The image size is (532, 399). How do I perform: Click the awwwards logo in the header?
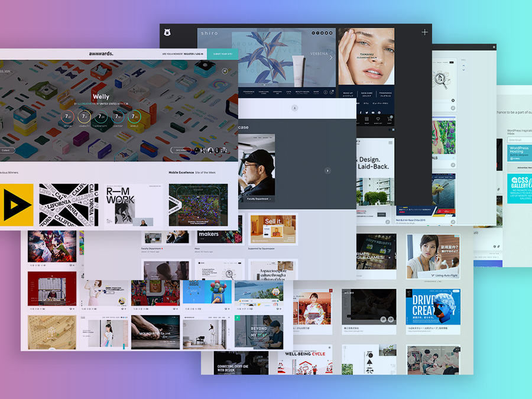[x=101, y=54]
